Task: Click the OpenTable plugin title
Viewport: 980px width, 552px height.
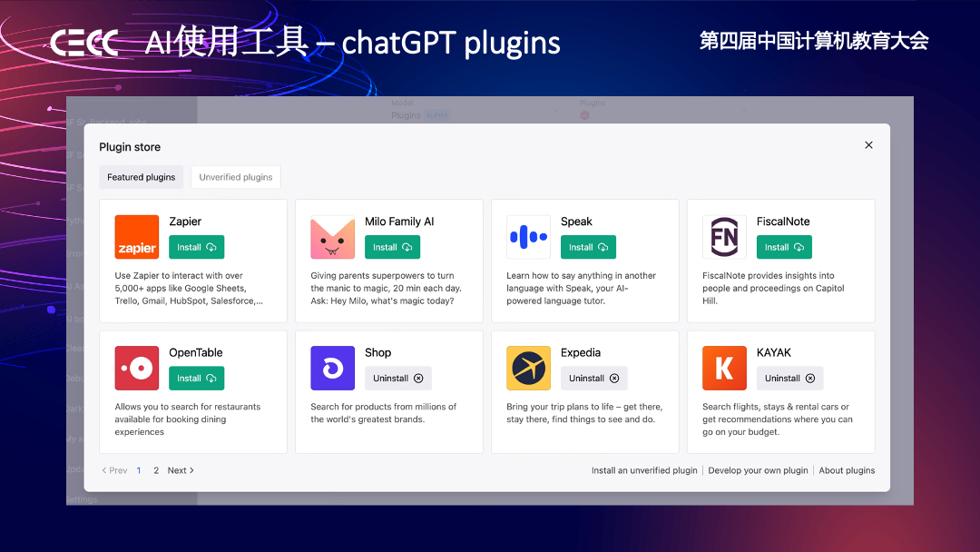Action: tap(196, 352)
